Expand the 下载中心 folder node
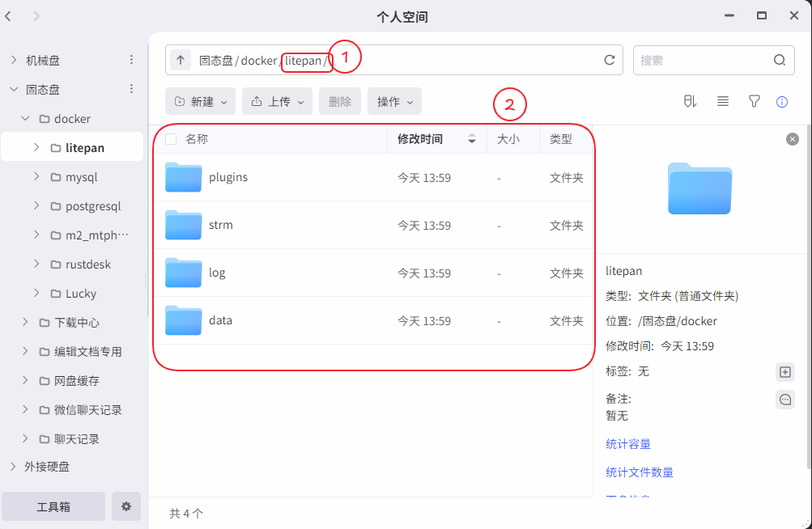812x529 pixels. pos(25,322)
